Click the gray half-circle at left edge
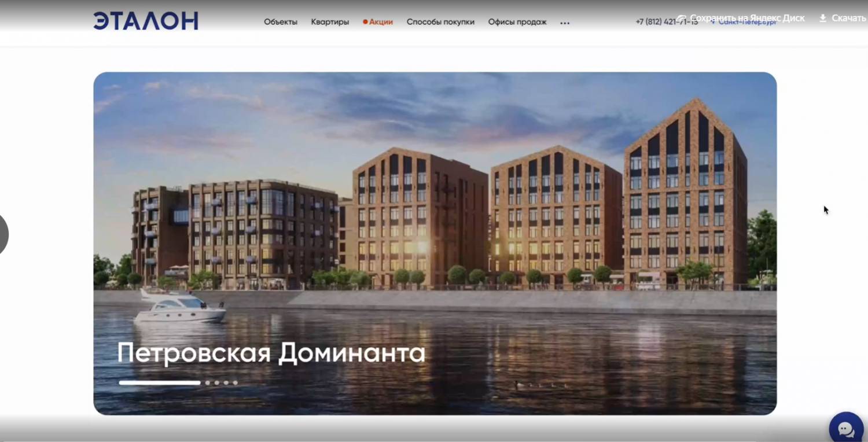This screenshot has height=442, width=868. click(x=3, y=234)
